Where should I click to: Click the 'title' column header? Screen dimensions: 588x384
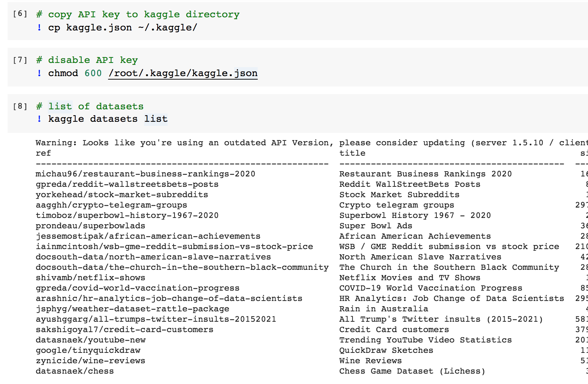352,153
